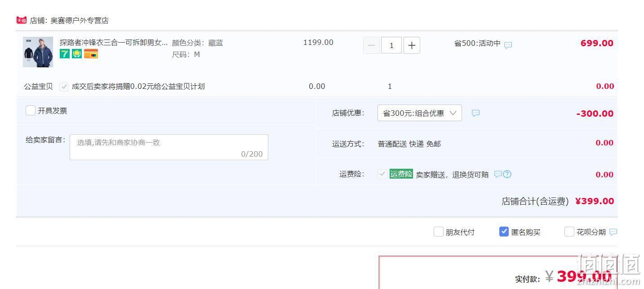Toggle the 运费险 insurance checkbox
This screenshot has width=644, height=289.
coord(382,174)
